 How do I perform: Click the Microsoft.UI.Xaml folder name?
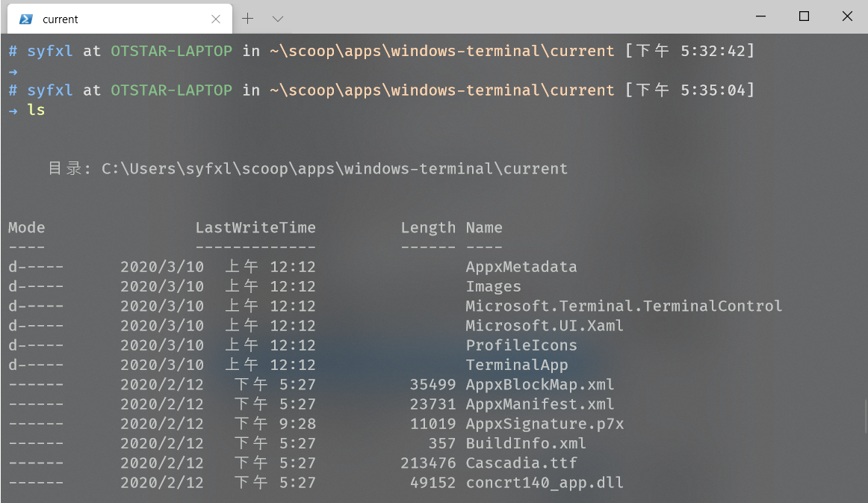545,326
